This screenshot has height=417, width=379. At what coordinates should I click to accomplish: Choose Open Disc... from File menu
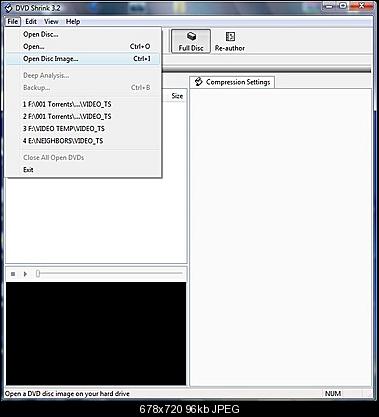(x=83, y=34)
